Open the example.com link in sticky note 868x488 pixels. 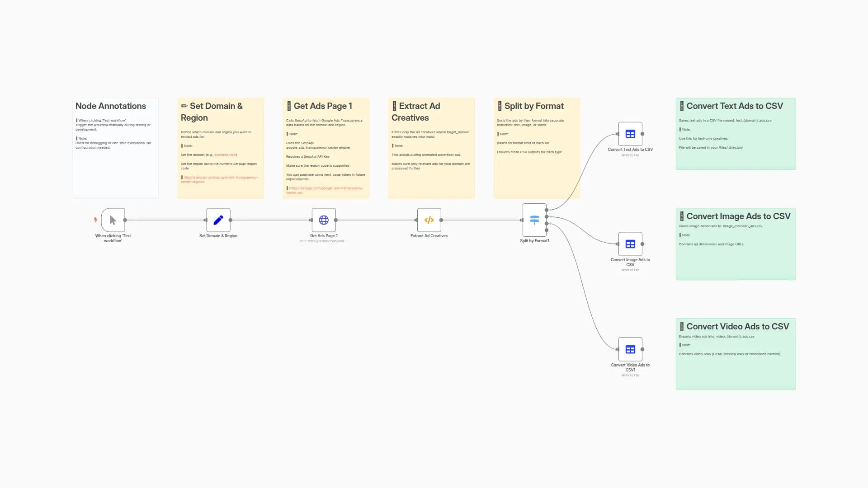[x=225, y=155]
